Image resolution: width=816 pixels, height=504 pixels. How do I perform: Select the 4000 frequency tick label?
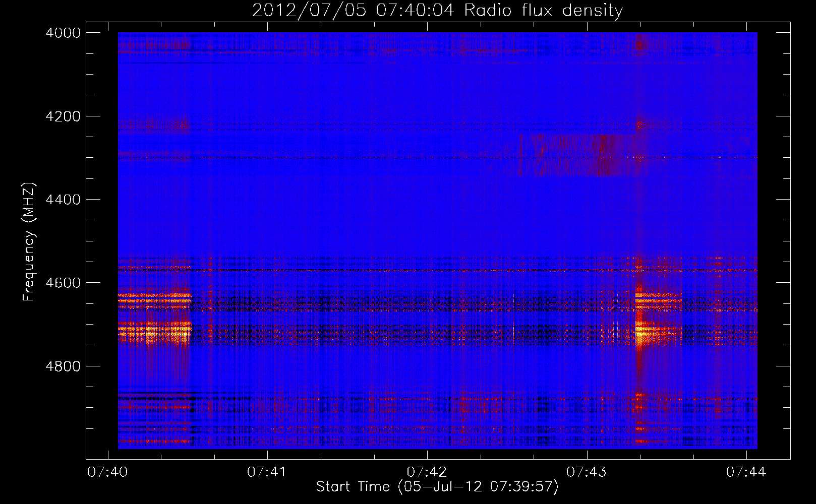point(63,33)
